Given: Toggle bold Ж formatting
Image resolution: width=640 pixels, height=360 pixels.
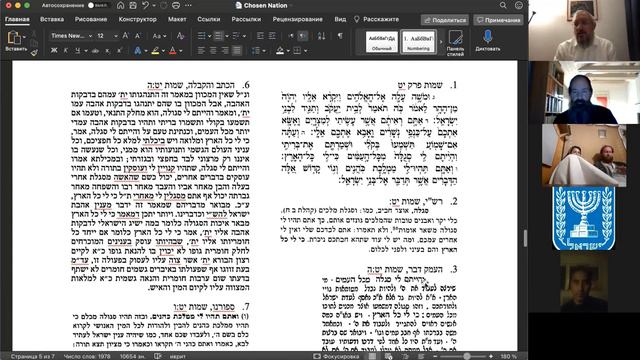Looking at the screenshot, I should pyautogui.click(x=54, y=51).
